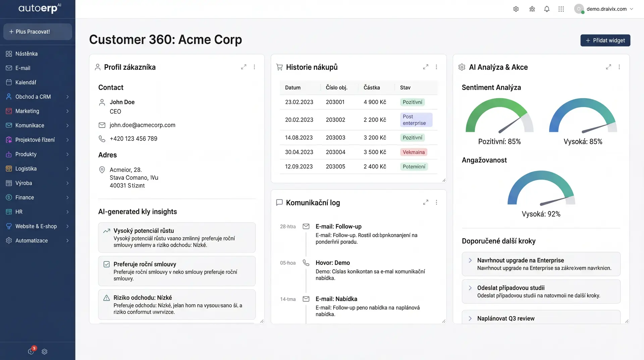
Task: Click the Post enterprise status badge
Action: (416, 120)
